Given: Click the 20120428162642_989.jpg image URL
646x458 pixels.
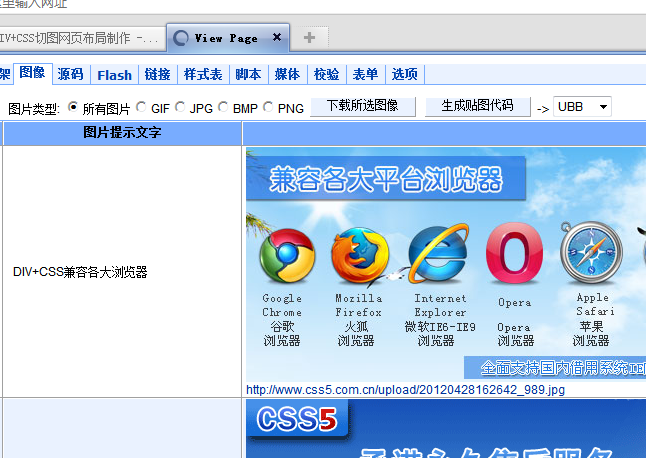Looking at the screenshot, I should pos(405,390).
